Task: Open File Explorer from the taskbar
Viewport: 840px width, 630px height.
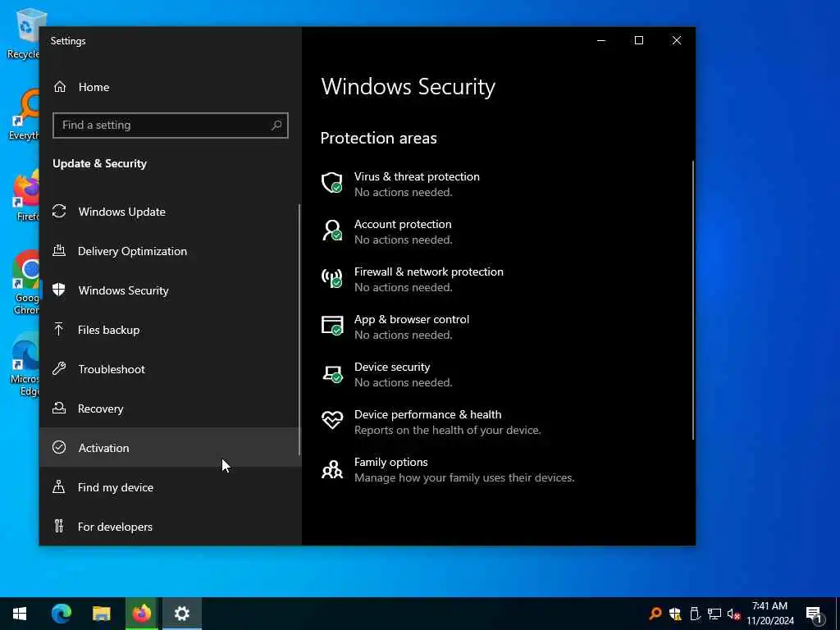Action: coord(101,614)
